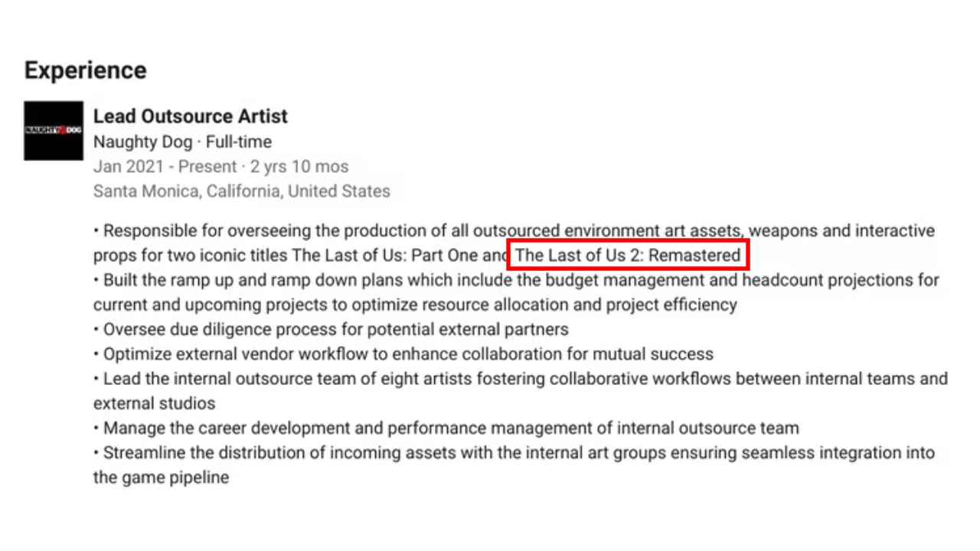The height and width of the screenshot is (551, 980).
Task: Click the Santa Monica, California location text
Action: pos(242,191)
